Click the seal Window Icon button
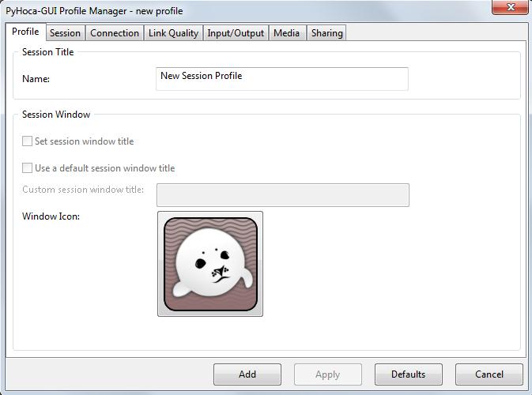Image resolution: width=532 pixels, height=395 pixels. (x=210, y=264)
